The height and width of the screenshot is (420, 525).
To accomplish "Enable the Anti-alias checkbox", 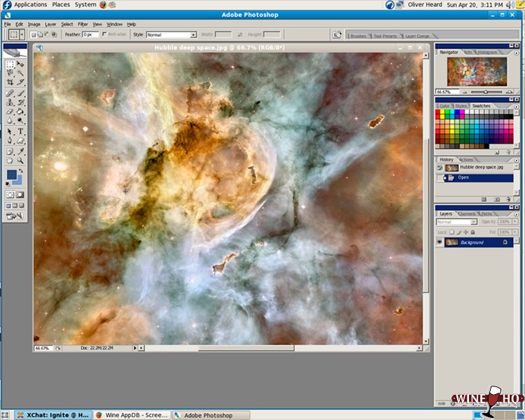I will pos(104,34).
